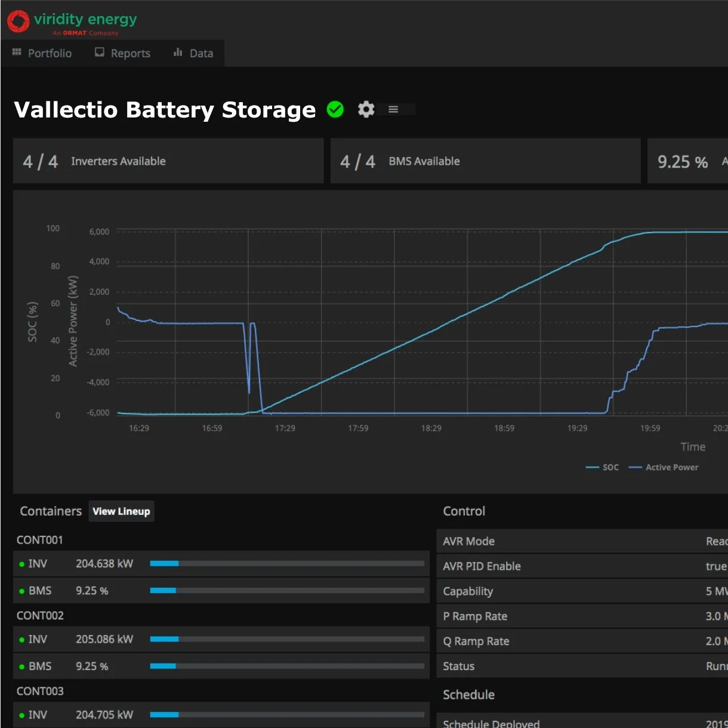Screen dimensions: 728x728
Task: Click the 19:59 time axis label
Action: coord(650,428)
